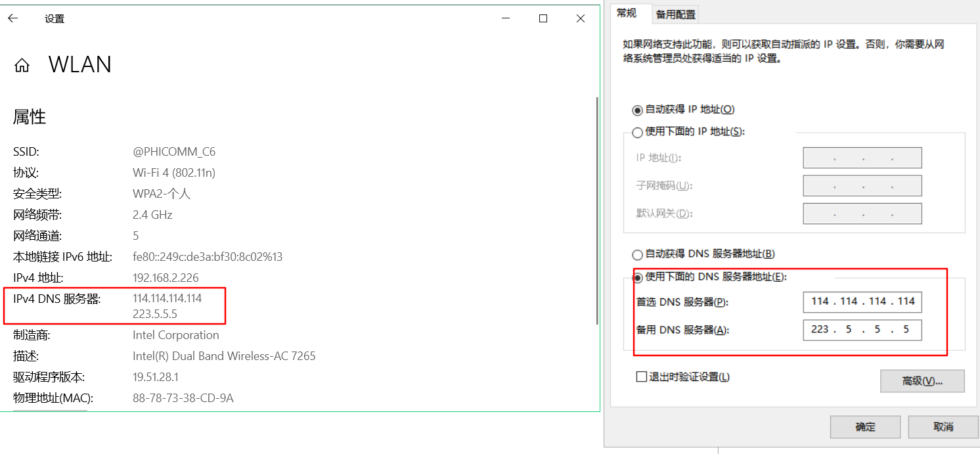
Task: Select the IPv4 address 192.168.2.226
Action: (x=166, y=278)
